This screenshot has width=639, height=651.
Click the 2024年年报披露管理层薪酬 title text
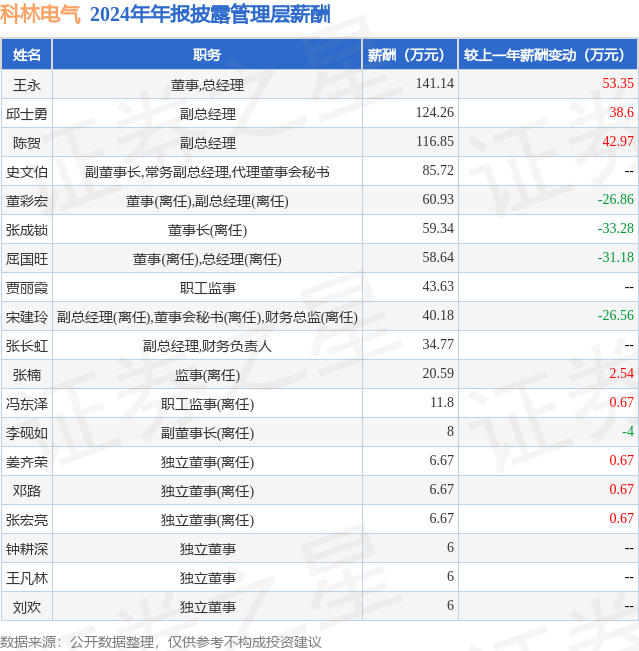pyautogui.click(x=210, y=15)
